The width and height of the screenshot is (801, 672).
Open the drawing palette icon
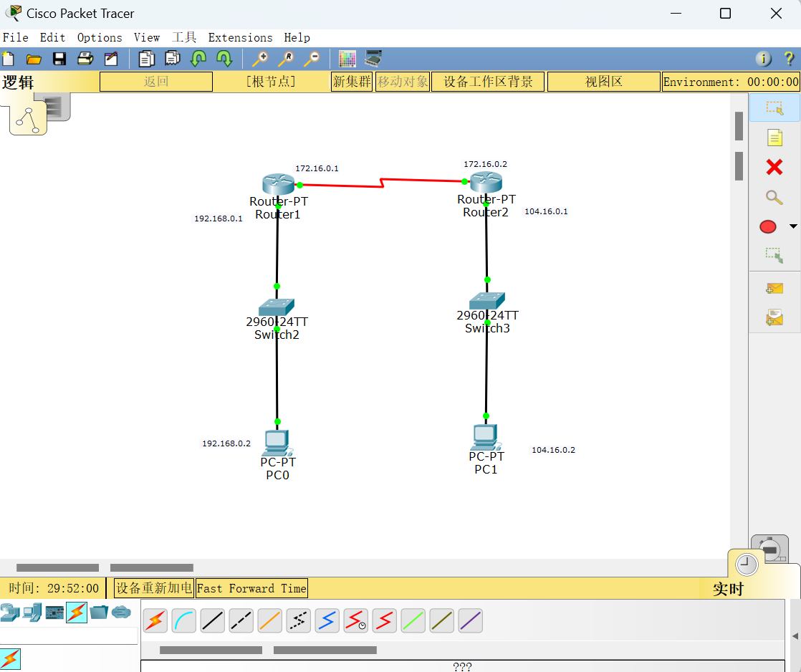pyautogui.click(x=347, y=59)
